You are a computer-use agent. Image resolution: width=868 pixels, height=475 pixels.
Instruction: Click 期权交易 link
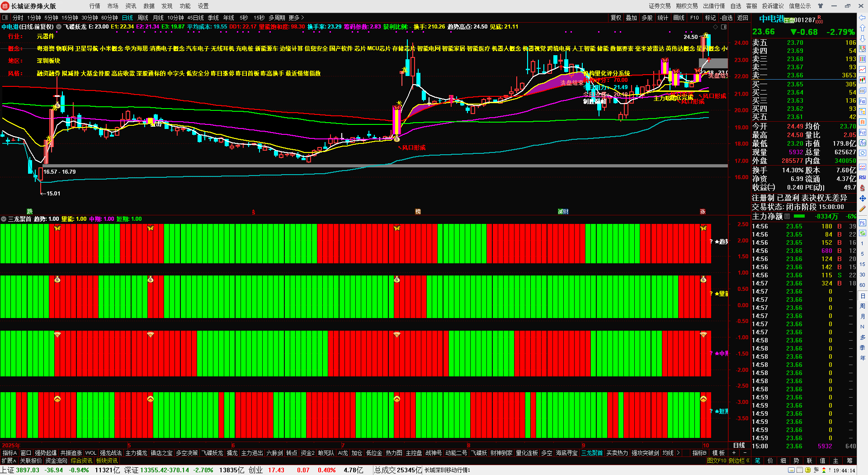tap(687, 6)
